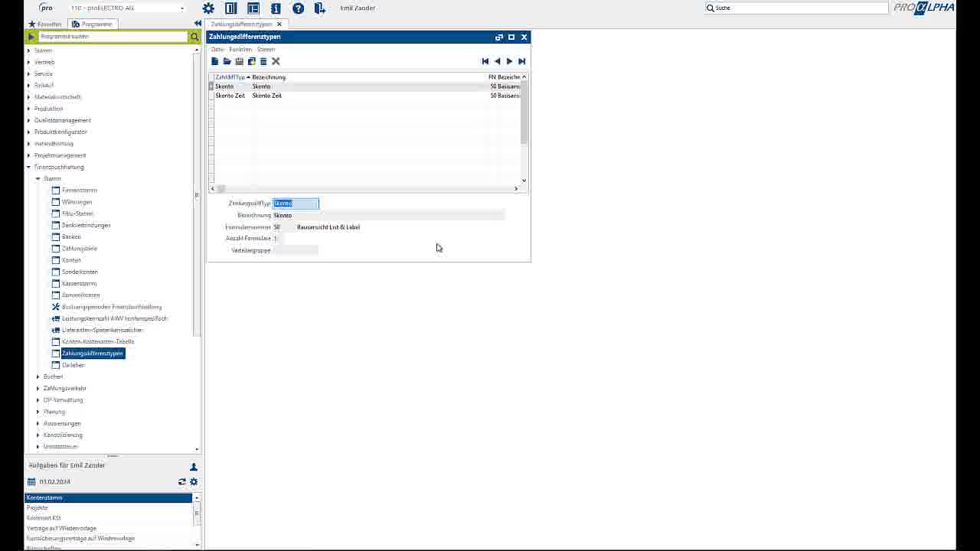Open the help question mark icon

tap(299, 8)
